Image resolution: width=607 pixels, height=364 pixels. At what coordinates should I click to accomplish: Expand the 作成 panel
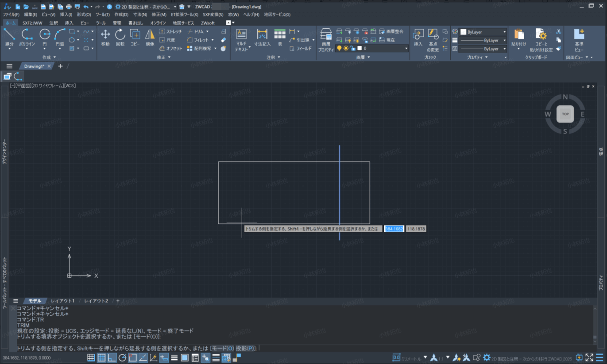click(49, 57)
